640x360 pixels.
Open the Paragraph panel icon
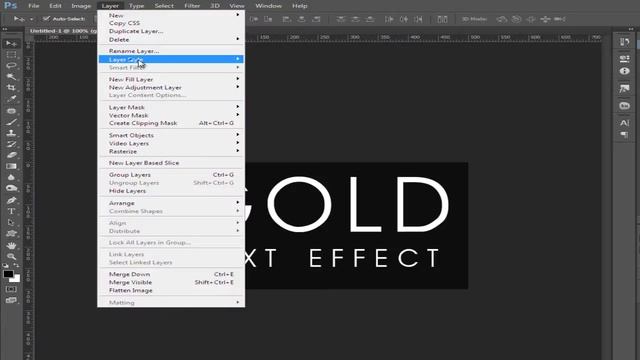(x=624, y=134)
